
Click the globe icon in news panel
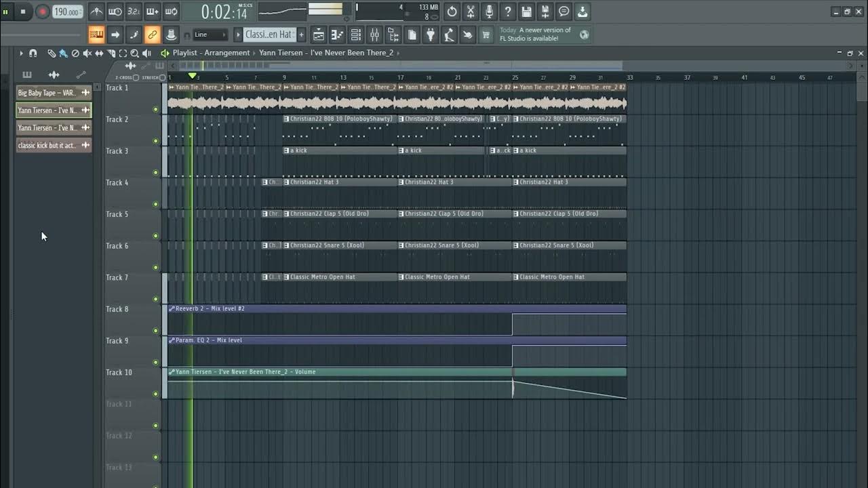point(585,35)
